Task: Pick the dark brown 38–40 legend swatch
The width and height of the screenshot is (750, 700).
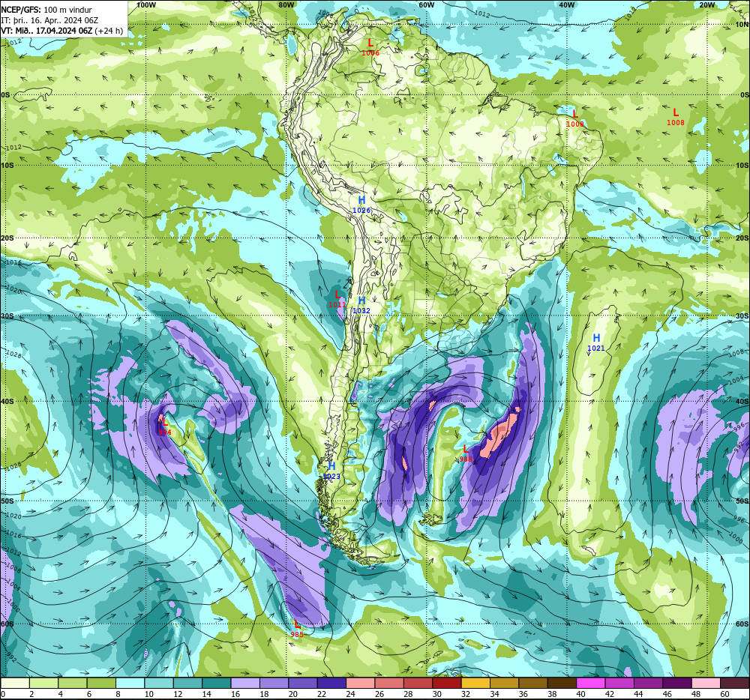Action: [562, 683]
